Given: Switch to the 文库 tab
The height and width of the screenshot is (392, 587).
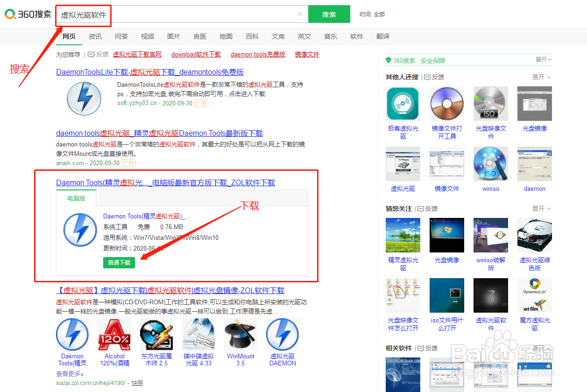Looking at the screenshot, I should click(x=278, y=36).
